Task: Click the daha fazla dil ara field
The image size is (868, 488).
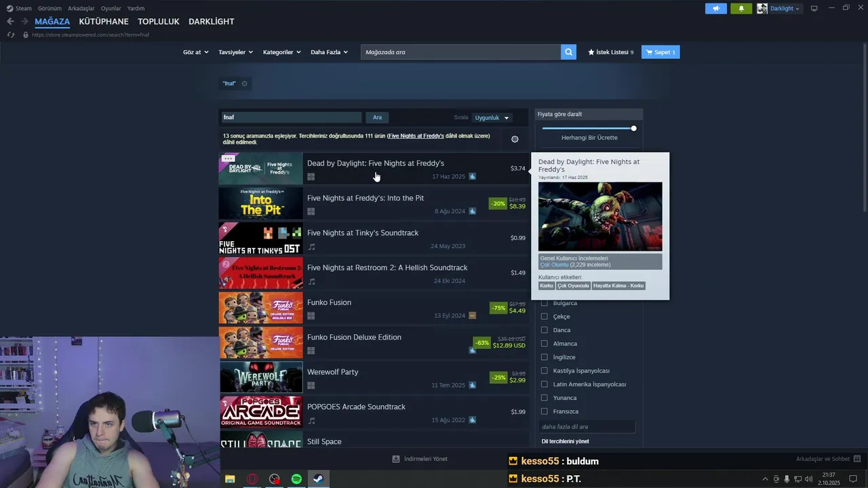Action: tap(587, 427)
